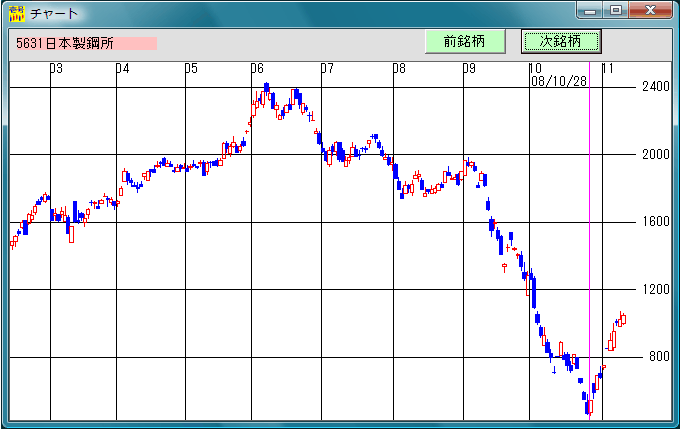This screenshot has height=431, width=682.
Task: Click the 2000 price axis label
Action: tap(656, 154)
